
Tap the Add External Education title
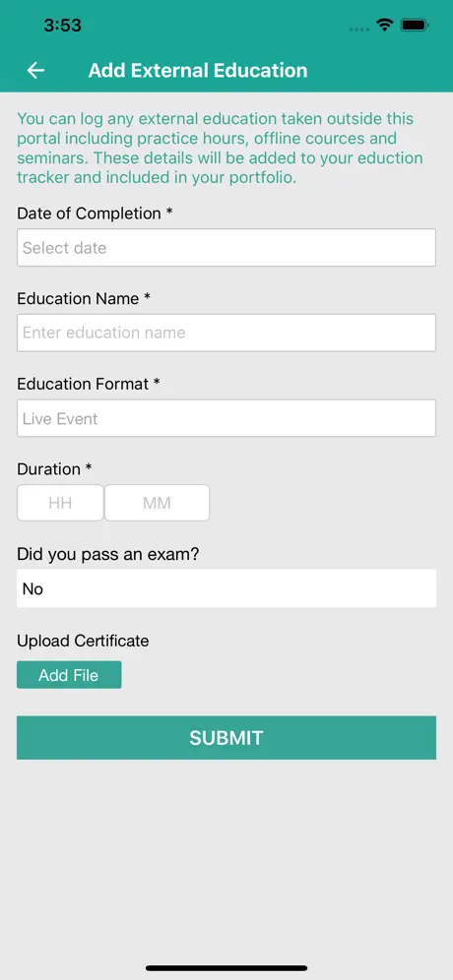click(x=198, y=70)
